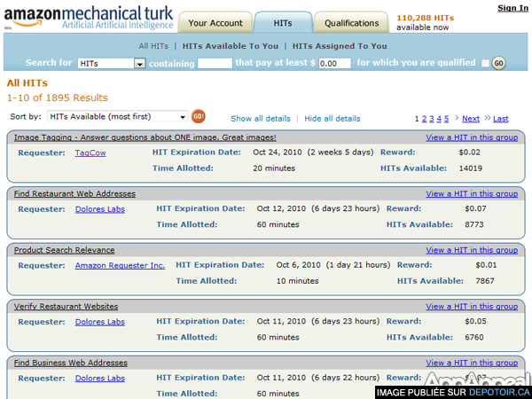View a HIT in Product Search Relevance group
Viewport: 532px width, 399px height.
(x=472, y=250)
